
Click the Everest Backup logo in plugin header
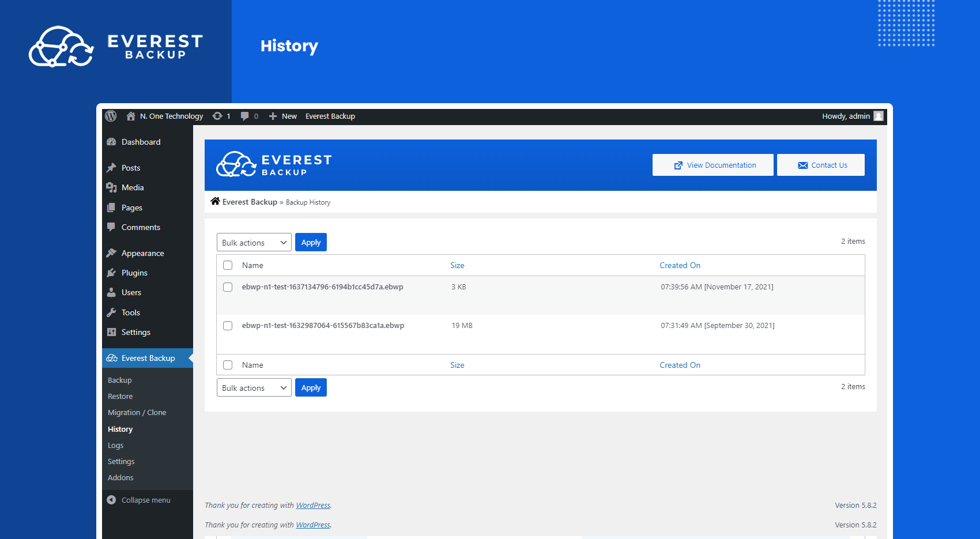click(274, 164)
